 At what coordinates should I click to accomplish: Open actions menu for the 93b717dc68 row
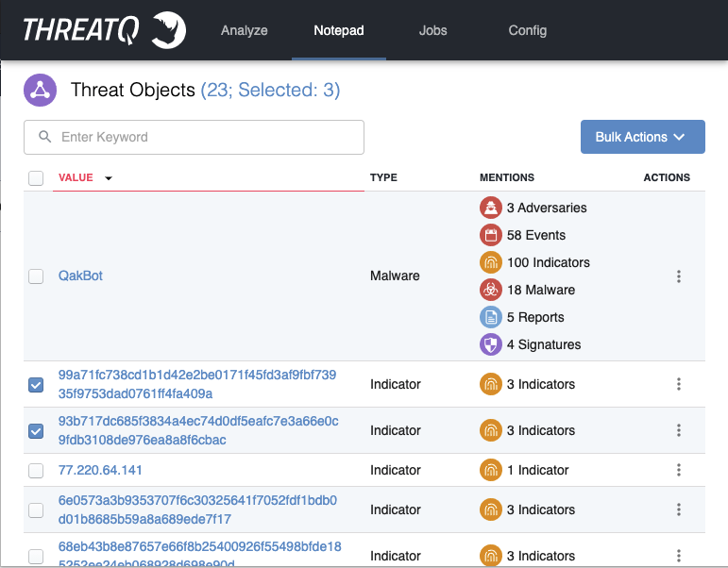679,430
